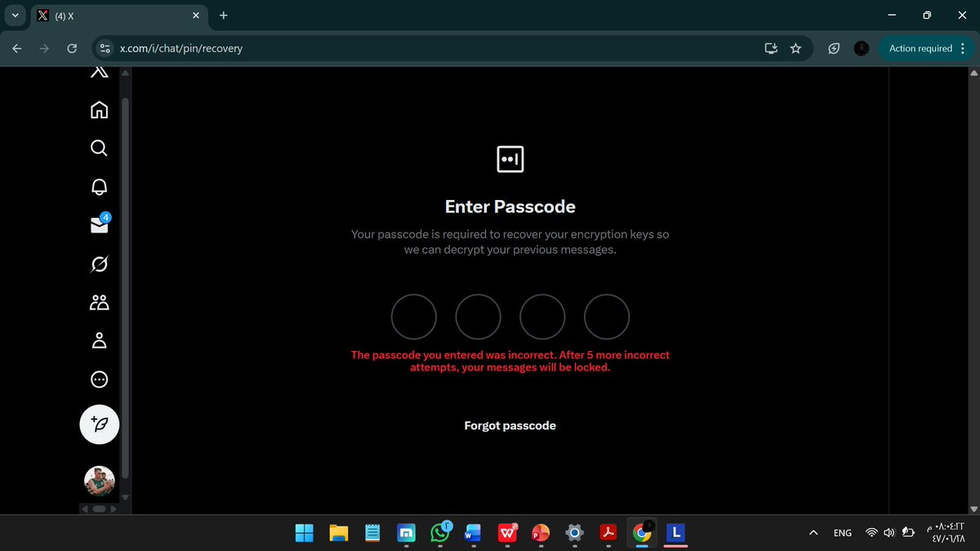The image size is (980, 551).
Task: Open the Windows Start menu
Action: [304, 533]
